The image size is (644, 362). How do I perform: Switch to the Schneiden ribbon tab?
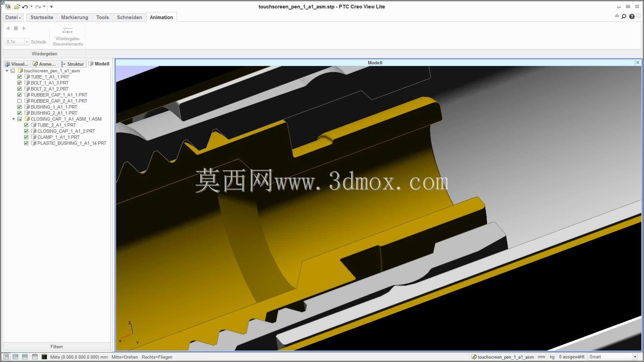[129, 17]
